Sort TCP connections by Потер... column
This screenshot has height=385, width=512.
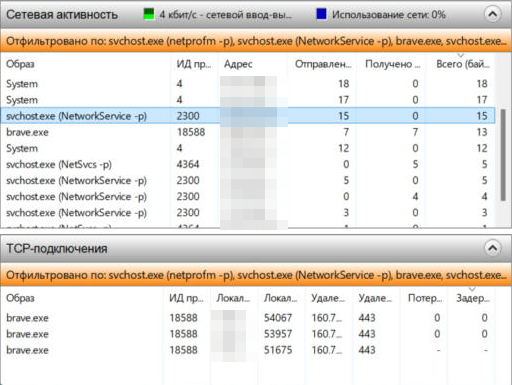[x=425, y=298]
